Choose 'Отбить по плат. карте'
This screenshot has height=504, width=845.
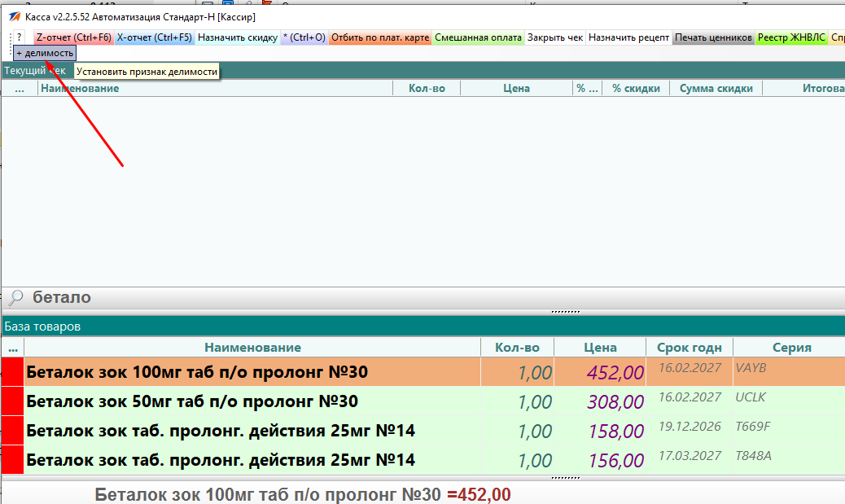point(380,37)
